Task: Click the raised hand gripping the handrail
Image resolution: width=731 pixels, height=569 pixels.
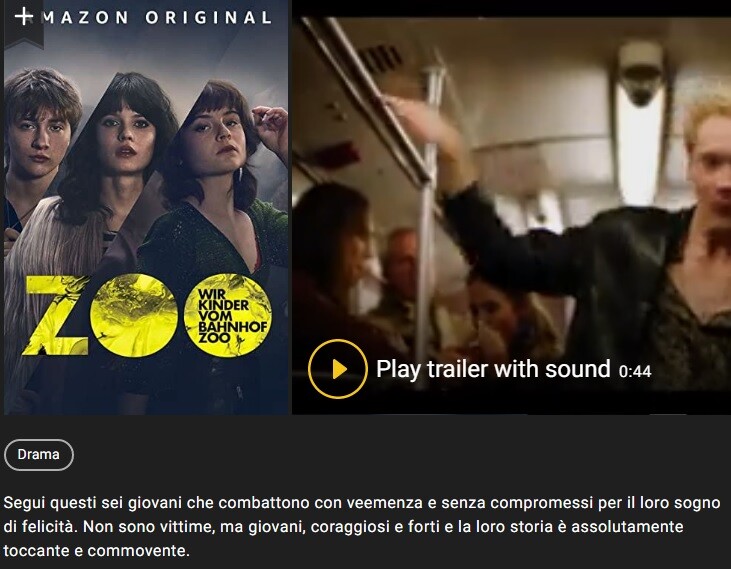Action: [420, 121]
